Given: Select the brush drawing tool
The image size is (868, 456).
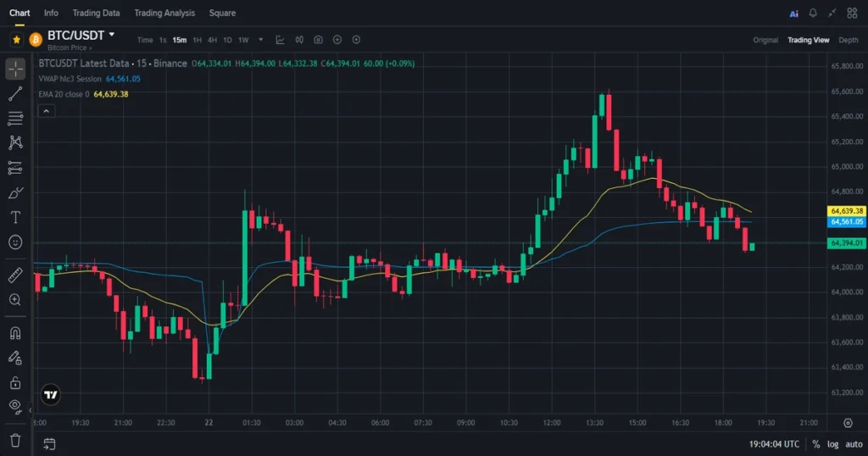Looking at the screenshot, I should click(x=15, y=193).
